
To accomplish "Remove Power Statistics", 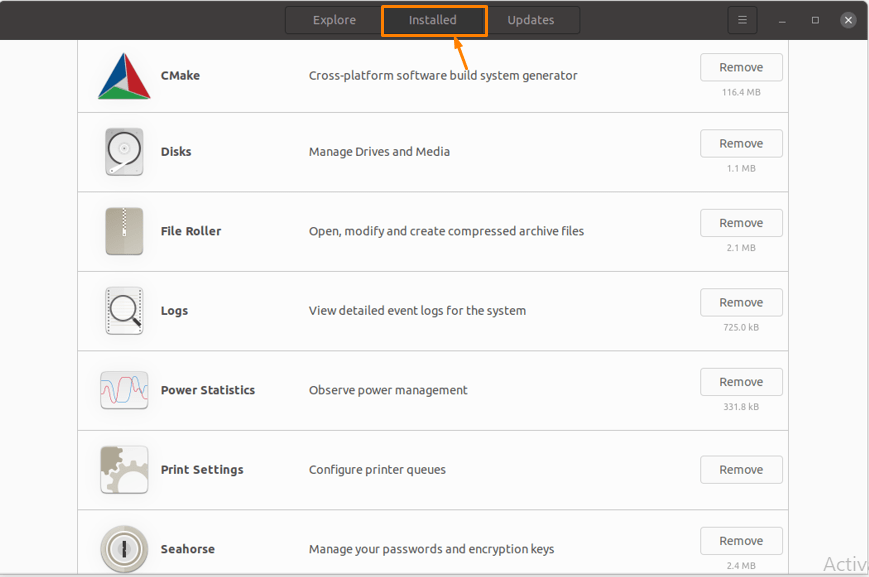I will pos(741,382).
